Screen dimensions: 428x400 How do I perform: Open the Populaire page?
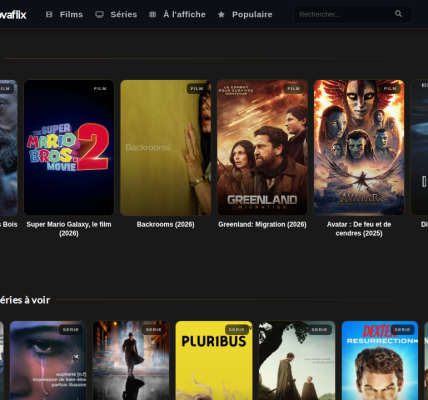point(252,14)
